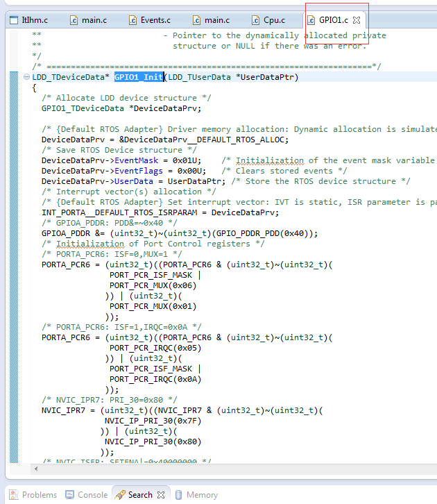This screenshot has height=504, width=437.
Task: Click the 'NVIC_IPR7: PRI_30=0x80' comment
Action: coord(110,400)
